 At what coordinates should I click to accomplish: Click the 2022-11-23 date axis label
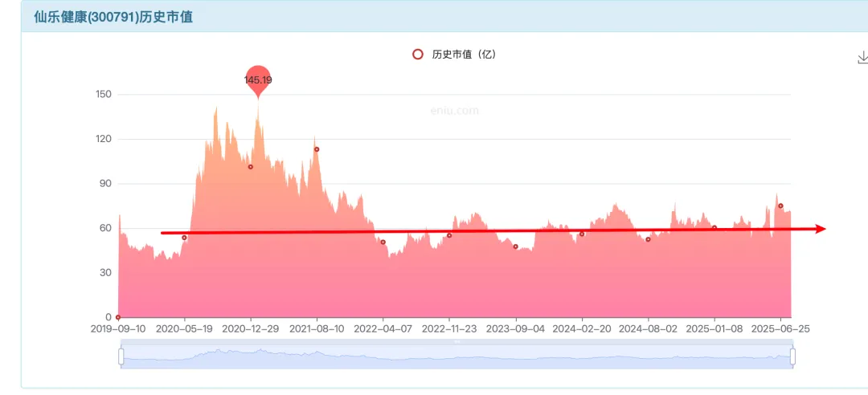point(449,328)
